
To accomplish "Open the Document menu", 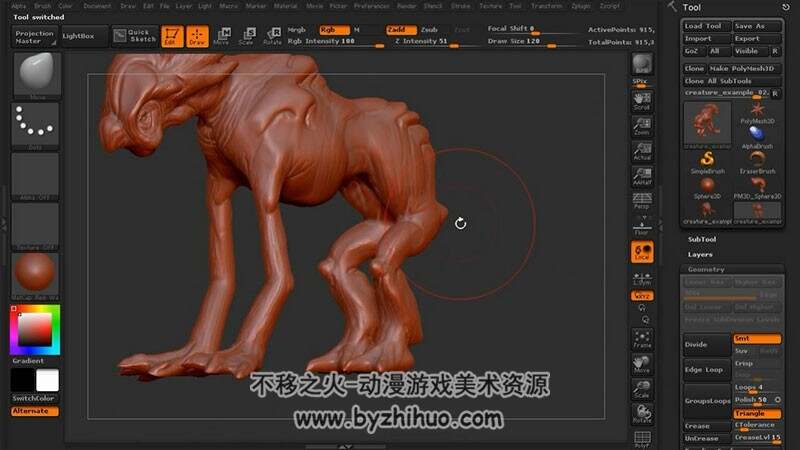I will click(97, 6).
